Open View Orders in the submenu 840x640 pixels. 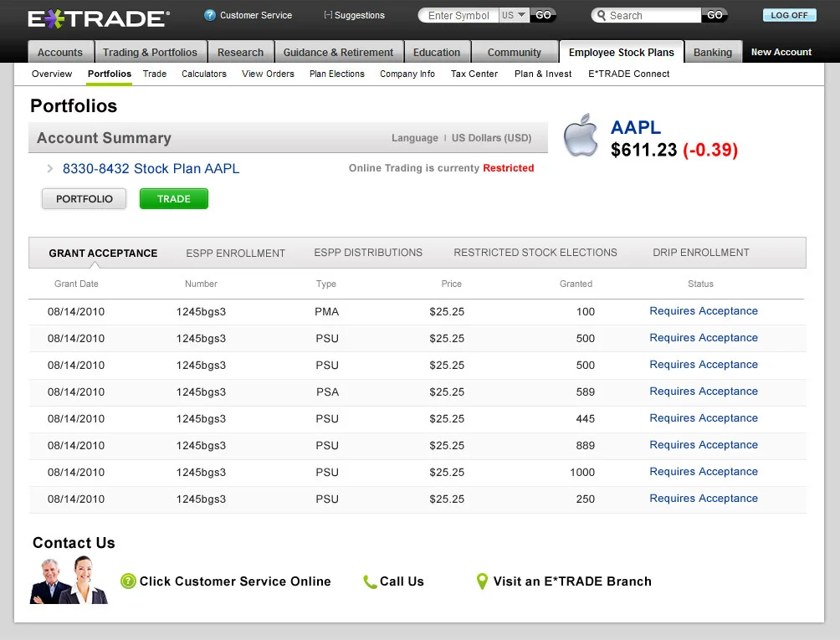[268, 74]
